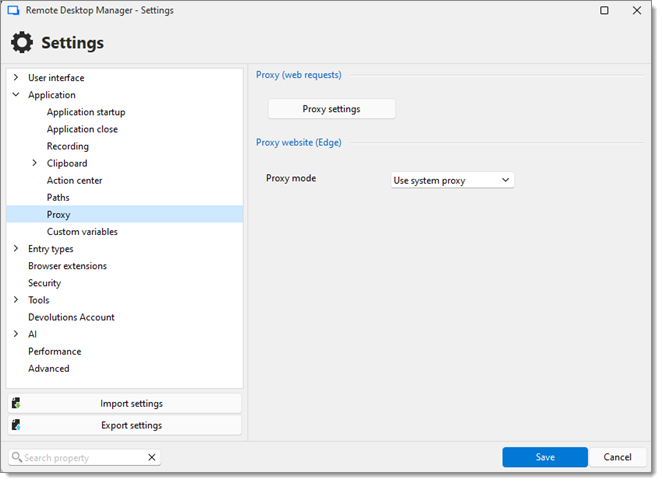
Task: Open Browser extensions settings
Action: [x=68, y=266]
